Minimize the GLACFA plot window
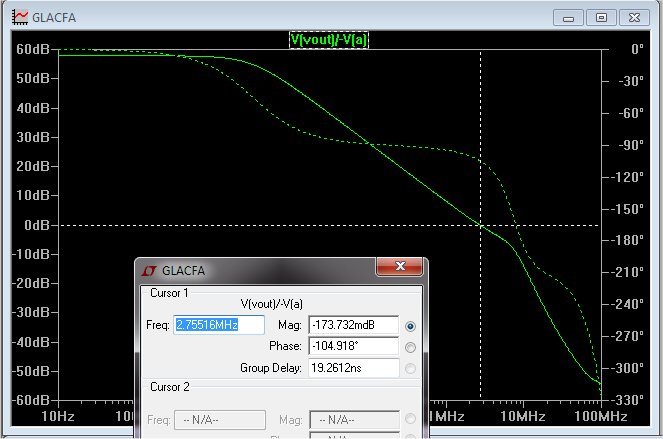This screenshot has height=439, width=663. 568,18
